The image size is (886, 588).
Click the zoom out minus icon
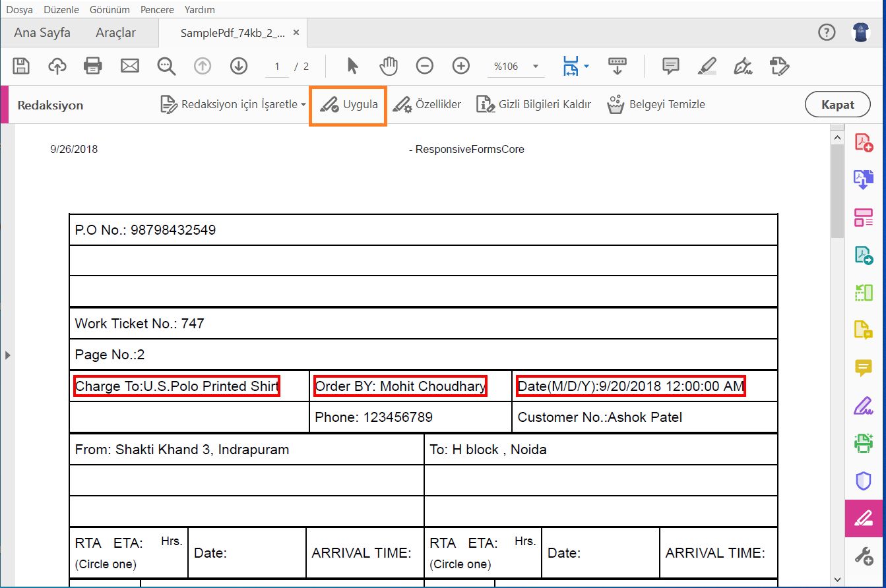coord(425,66)
